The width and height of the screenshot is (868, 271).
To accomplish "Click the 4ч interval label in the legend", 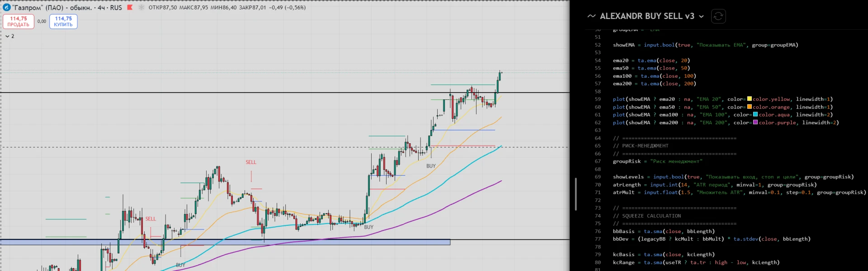I will (101, 8).
